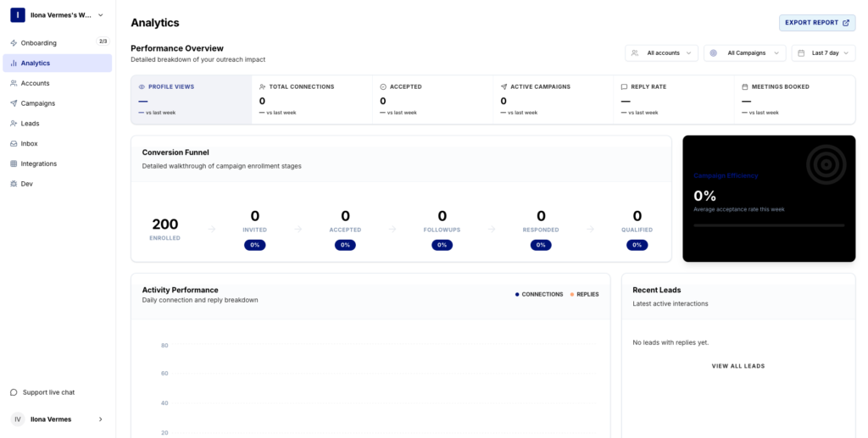Expand the All Campaigns filter dropdown
The height and width of the screenshot is (438, 868).
point(744,53)
